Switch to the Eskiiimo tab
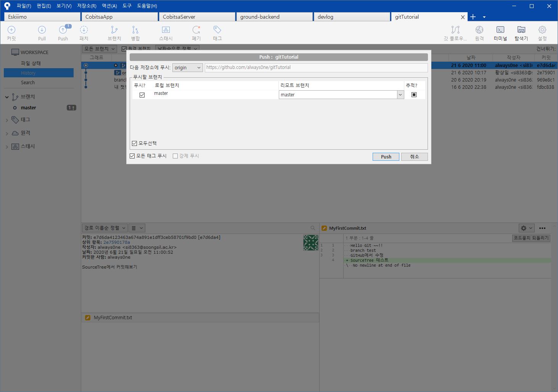 coord(42,17)
